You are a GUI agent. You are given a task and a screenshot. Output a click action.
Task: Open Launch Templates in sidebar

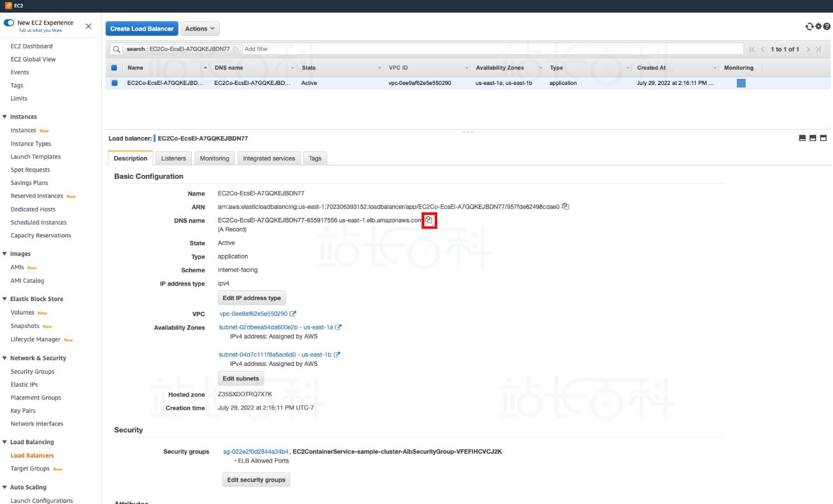(x=36, y=157)
